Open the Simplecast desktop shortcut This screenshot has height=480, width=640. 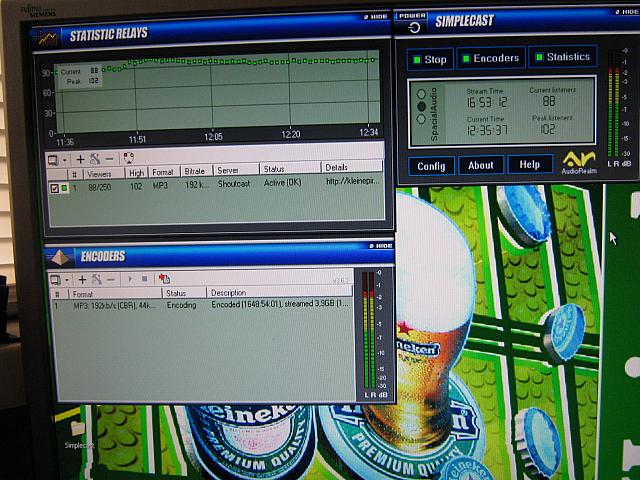pos(78,434)
